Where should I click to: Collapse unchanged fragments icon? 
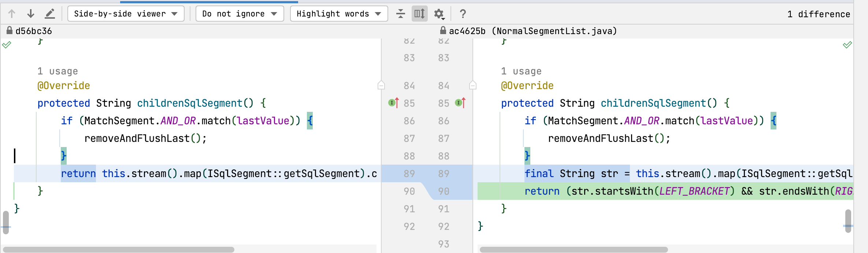[401, 14]
